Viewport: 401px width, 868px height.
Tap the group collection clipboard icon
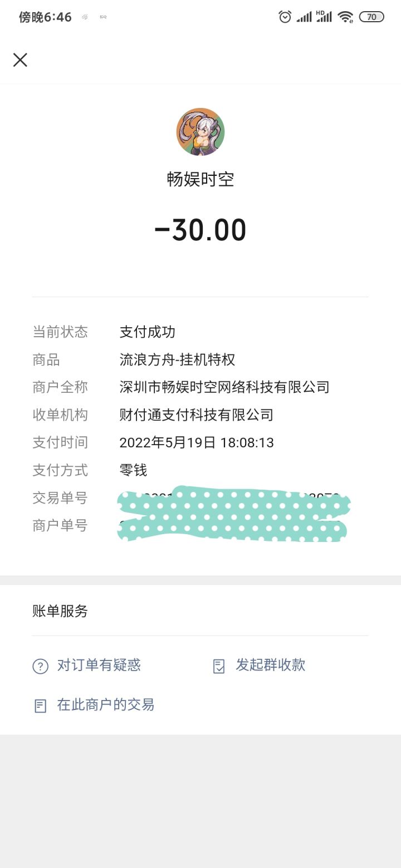(219, 666)
